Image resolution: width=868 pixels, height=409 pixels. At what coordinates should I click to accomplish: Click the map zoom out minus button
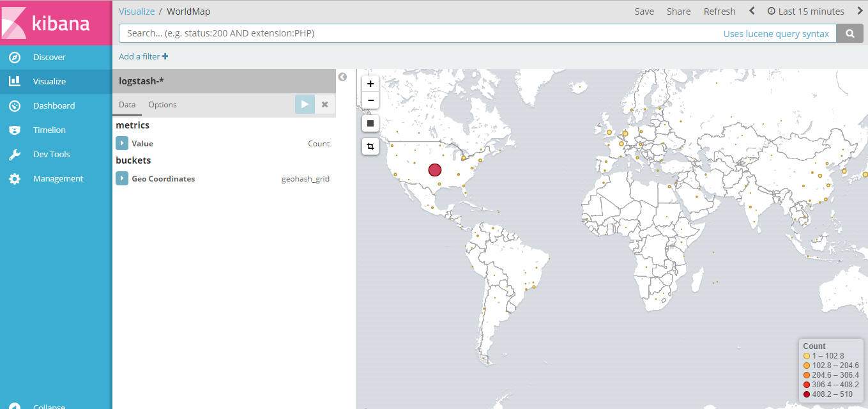[370, 100]
